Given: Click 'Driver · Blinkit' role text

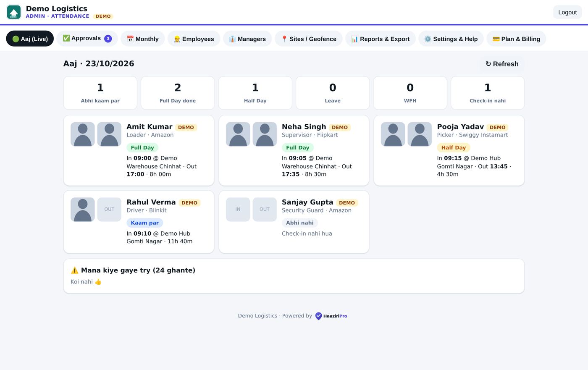Looking at the screenshot, I should click(x=147, y=210).
